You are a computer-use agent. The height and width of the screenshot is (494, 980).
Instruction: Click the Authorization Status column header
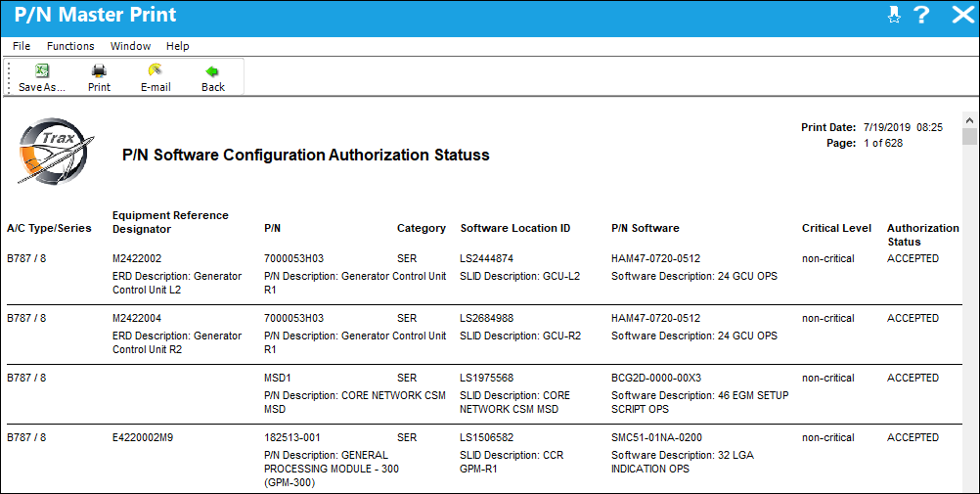tap(923, 235)
